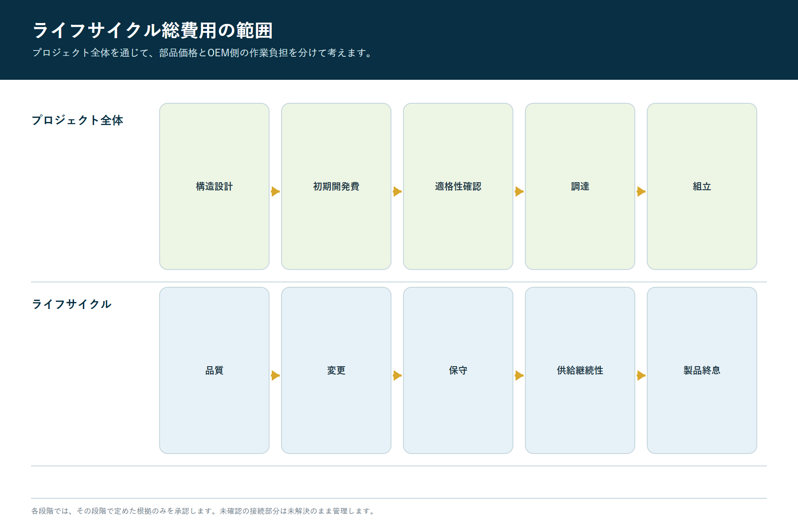Screen dimensions: 798x532
Task: Select the 供給継続性 card
Action: pos(580,370)
